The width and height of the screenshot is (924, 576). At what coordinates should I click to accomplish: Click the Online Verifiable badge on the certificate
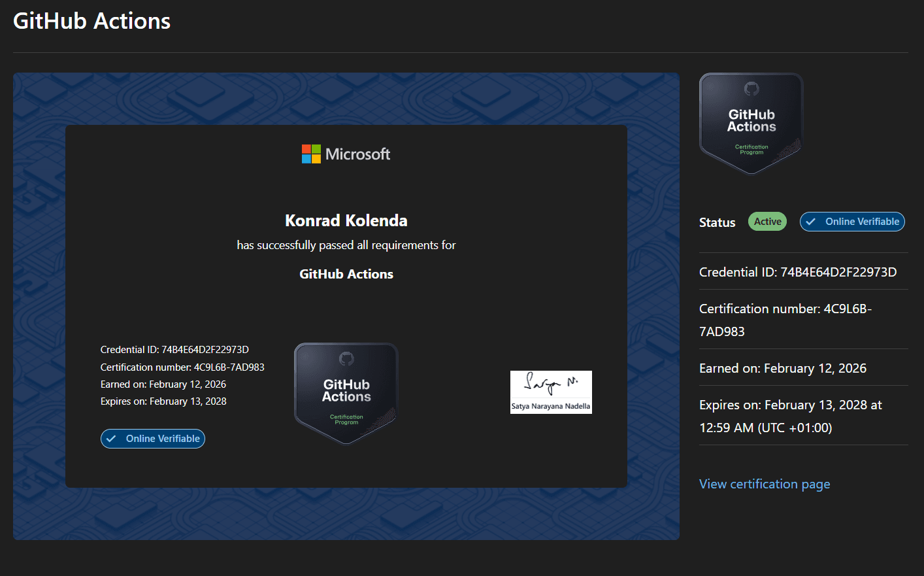153,439
